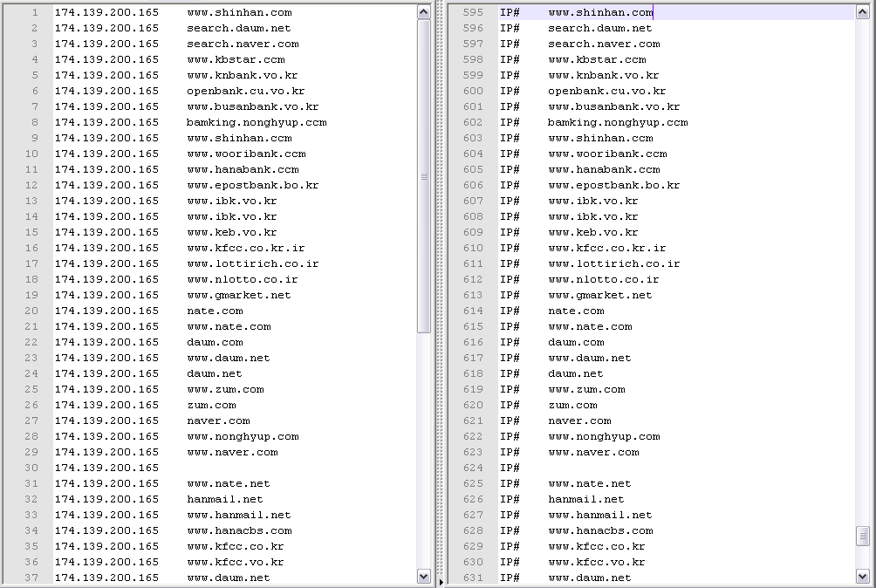
Task: Click www.shinhan.com on line 595
Action: pyautogui.click(x=600, y=12)
